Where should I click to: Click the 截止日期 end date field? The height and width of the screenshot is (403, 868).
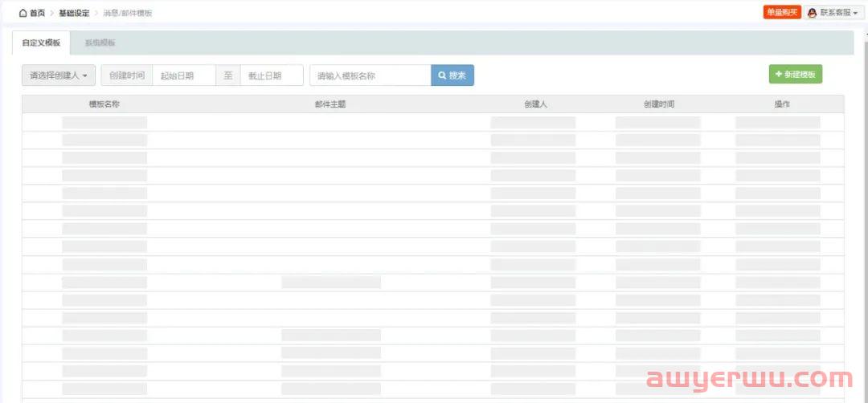point(272,75)
